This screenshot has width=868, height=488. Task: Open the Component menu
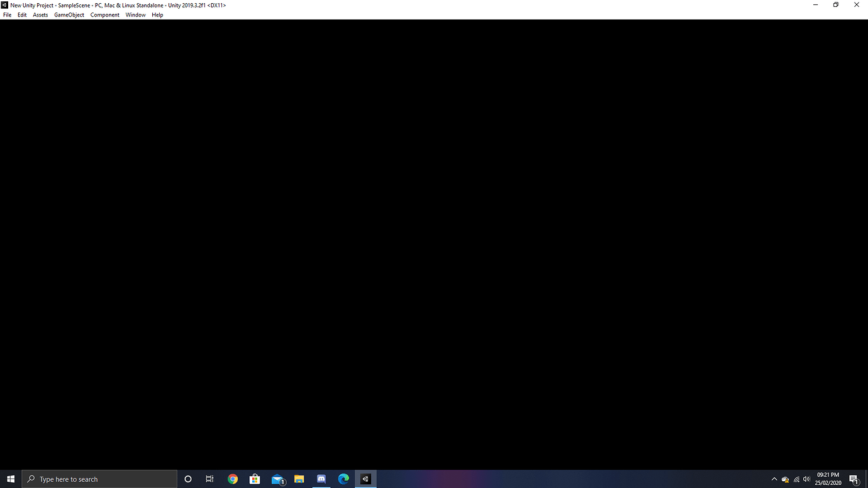click(x=104, y=14)
